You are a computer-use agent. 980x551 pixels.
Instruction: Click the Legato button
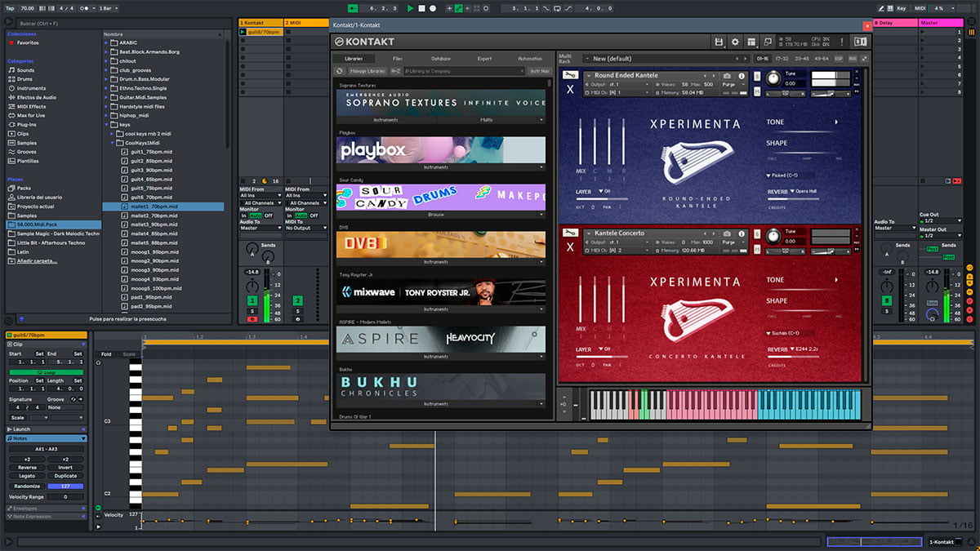pos(26,476)
